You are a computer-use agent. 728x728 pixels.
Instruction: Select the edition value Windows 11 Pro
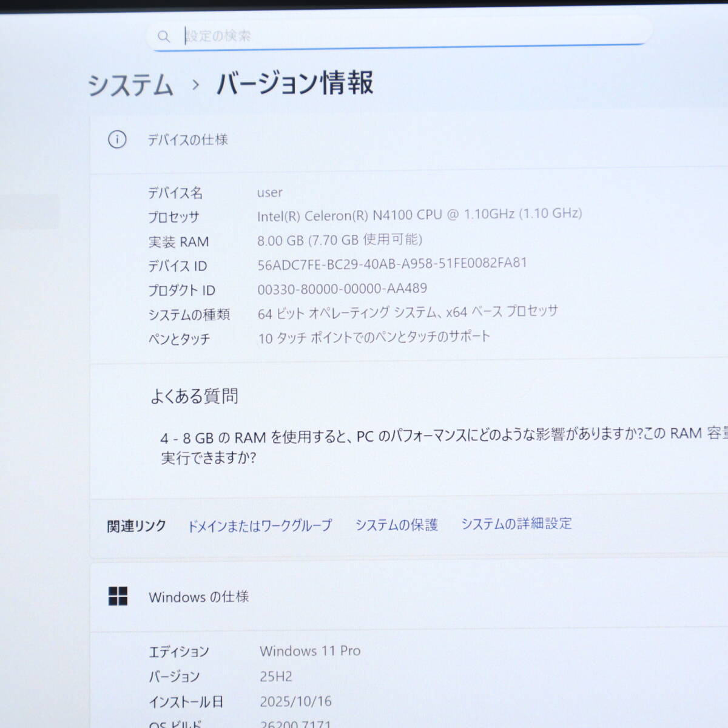pos(310,651)
